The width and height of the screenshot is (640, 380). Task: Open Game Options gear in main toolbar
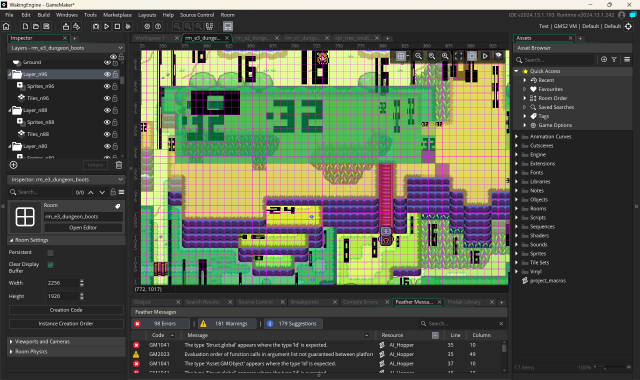click(147, 27)
